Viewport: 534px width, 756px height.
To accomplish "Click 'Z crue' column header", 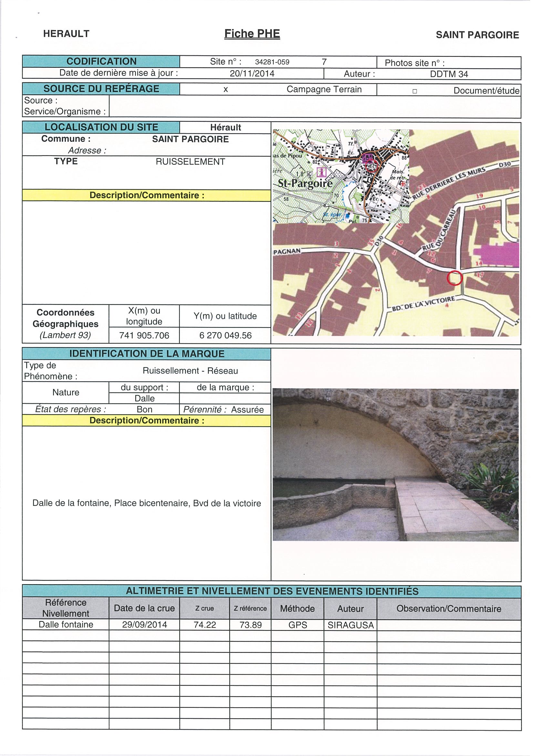I will 204,608.
